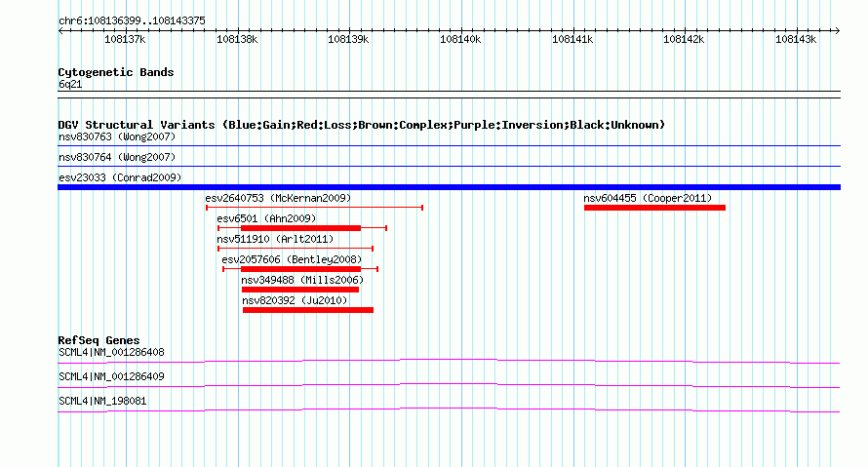Click the red nsv604455 loss bar
The width and height of the screenshot is (868, 467).
click(654, 208)
